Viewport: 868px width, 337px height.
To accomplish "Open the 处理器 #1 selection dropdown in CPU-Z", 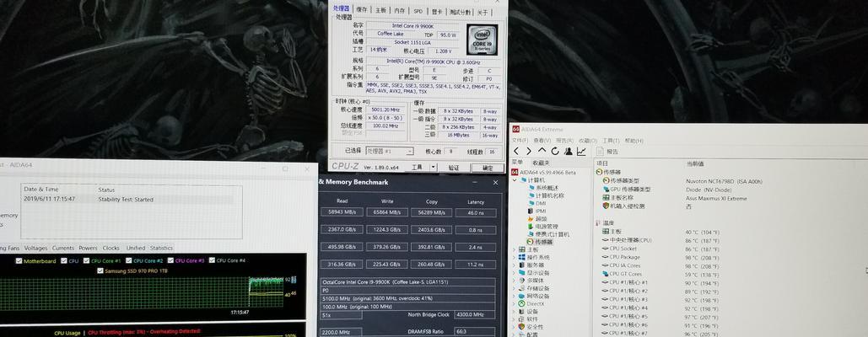I will pyautogui.click(x=389, y=151).
